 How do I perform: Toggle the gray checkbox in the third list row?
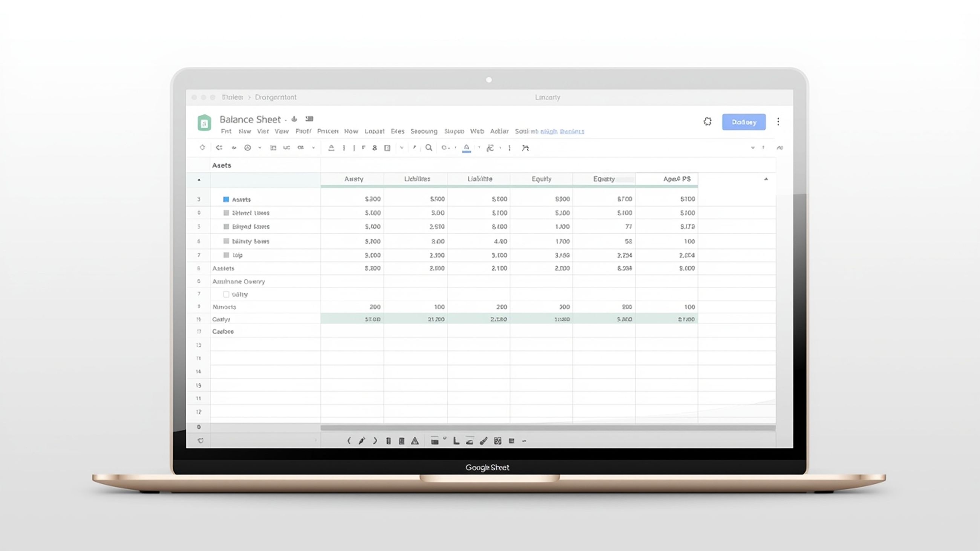227,227
